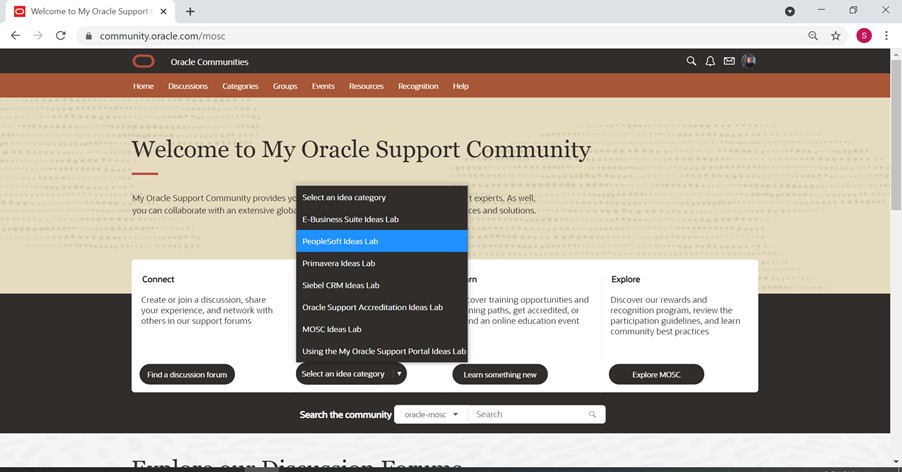Click the browser forward arrow

pyautogui.click(x=38, y=36)
